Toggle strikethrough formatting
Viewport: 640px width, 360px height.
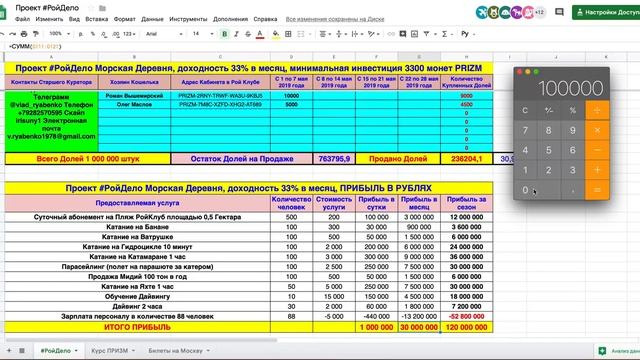tap(248, 34)
